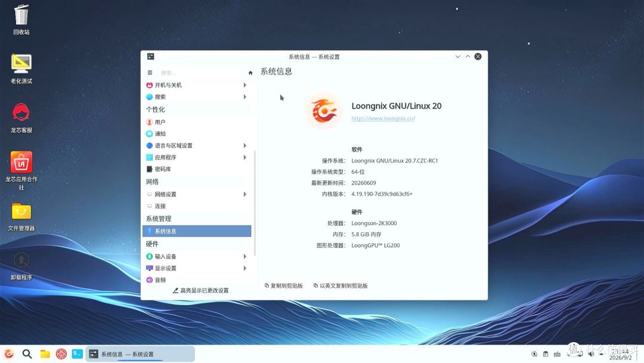The width and height of the screenshot is (644, 363).
Task: Expand the arrow beside 输入设备
Action: coord(245,257)
